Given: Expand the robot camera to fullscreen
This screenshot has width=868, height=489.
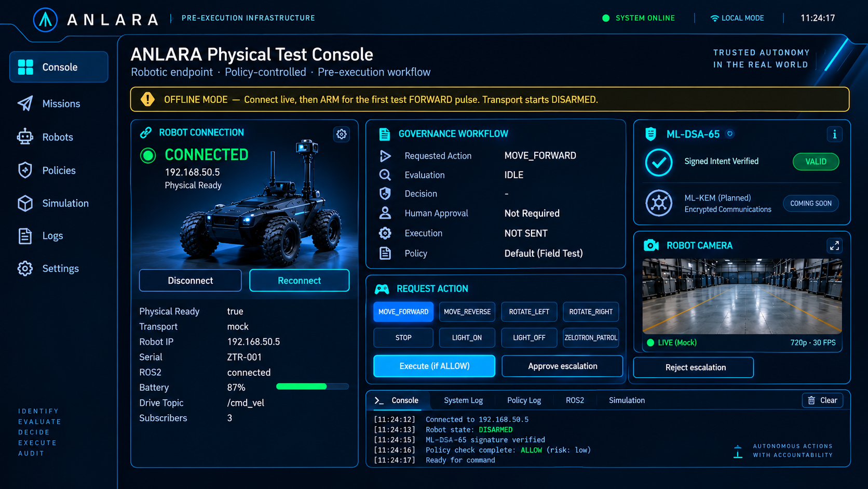Looking at the screenshot, I should (834, 246).
